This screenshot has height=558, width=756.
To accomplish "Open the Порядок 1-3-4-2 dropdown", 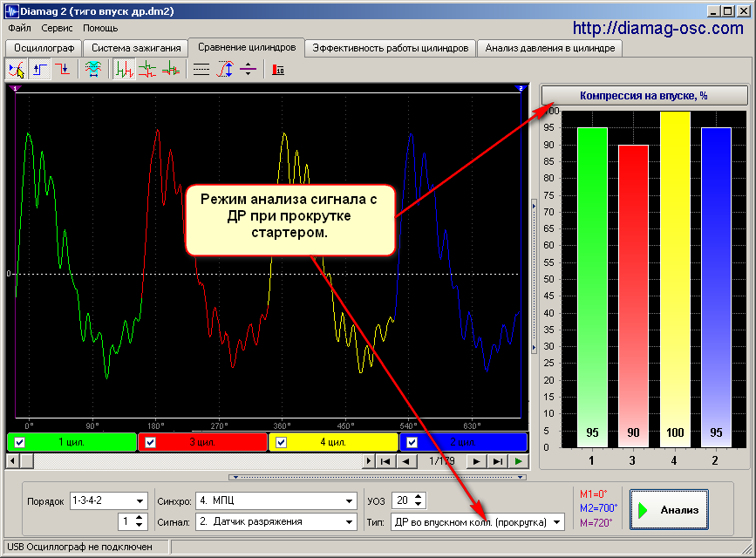I will 140,501.
